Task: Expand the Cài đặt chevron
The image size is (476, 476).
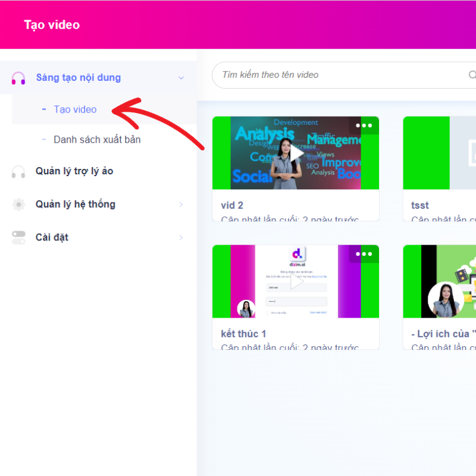Action: tap(181, 237)
